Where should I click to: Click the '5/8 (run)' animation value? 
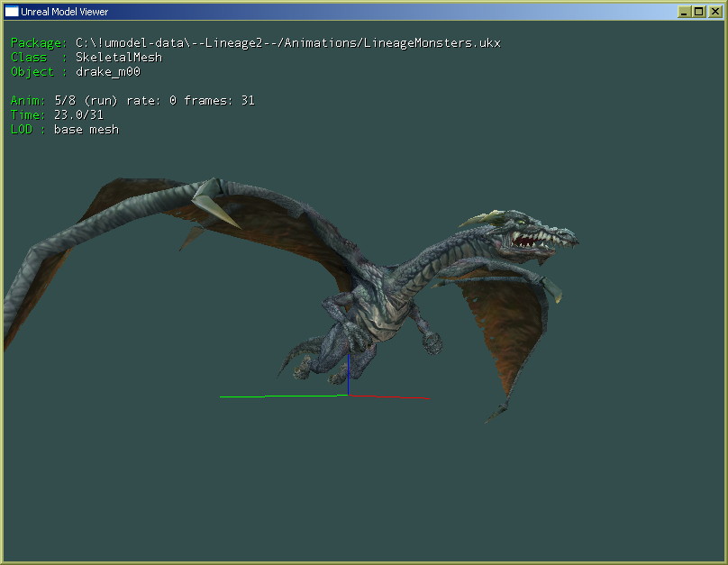click(86, 100)
